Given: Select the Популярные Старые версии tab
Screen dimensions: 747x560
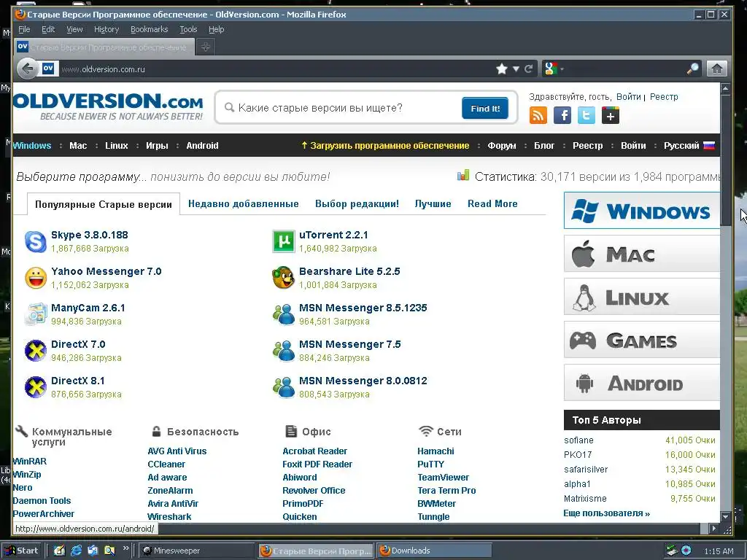Looking at the screenshot, I should (104, 205).
